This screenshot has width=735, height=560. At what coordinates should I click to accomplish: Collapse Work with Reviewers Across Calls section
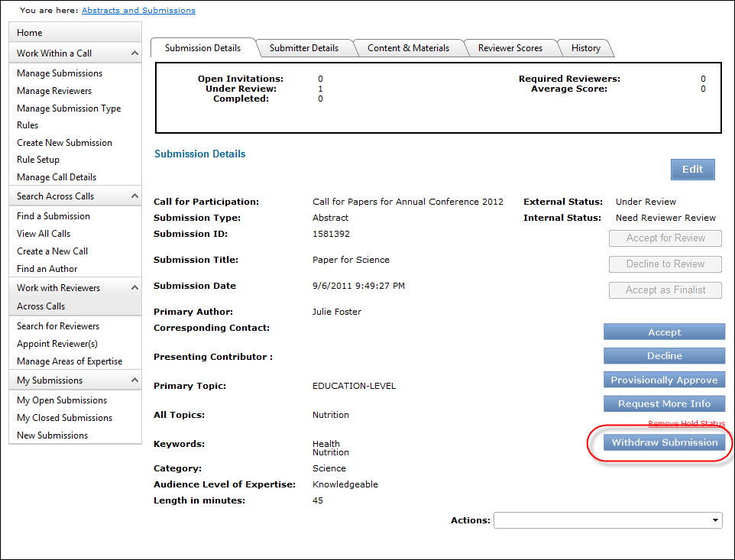pos(134,288)
